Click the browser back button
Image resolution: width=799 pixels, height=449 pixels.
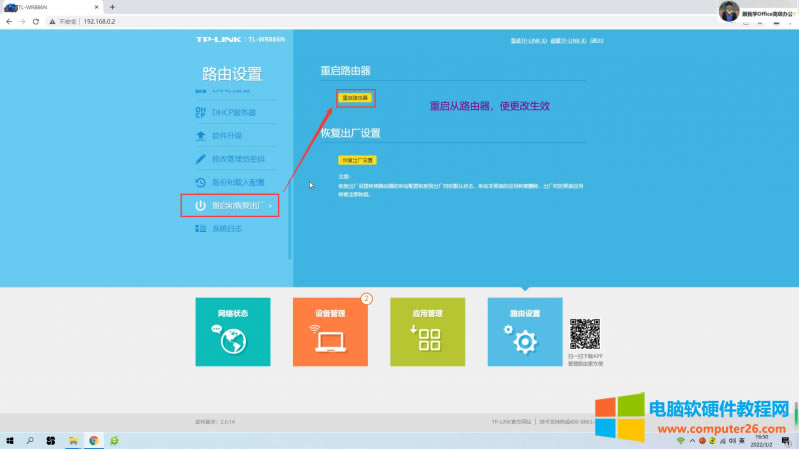click(x=9, y=21)
